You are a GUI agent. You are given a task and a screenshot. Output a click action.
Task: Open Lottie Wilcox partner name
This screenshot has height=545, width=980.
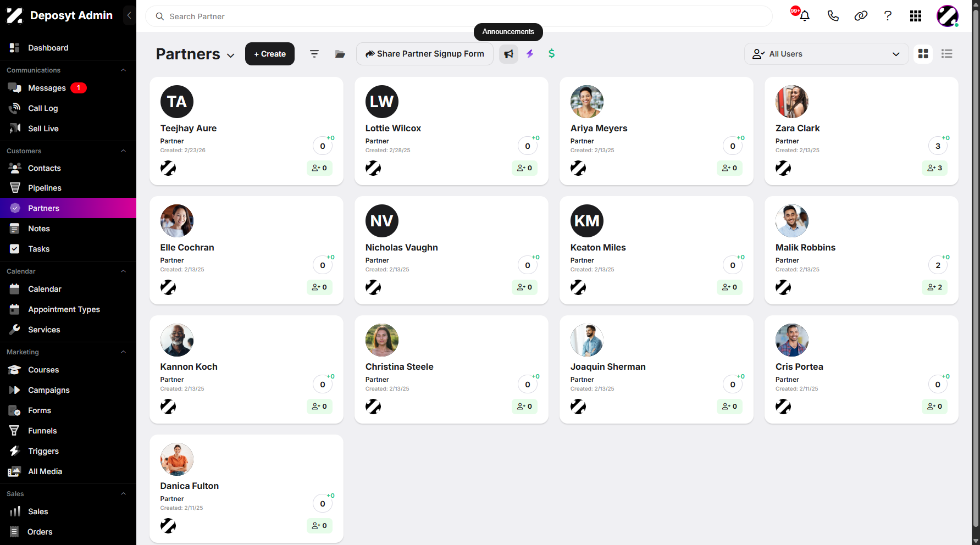(393, 128)
